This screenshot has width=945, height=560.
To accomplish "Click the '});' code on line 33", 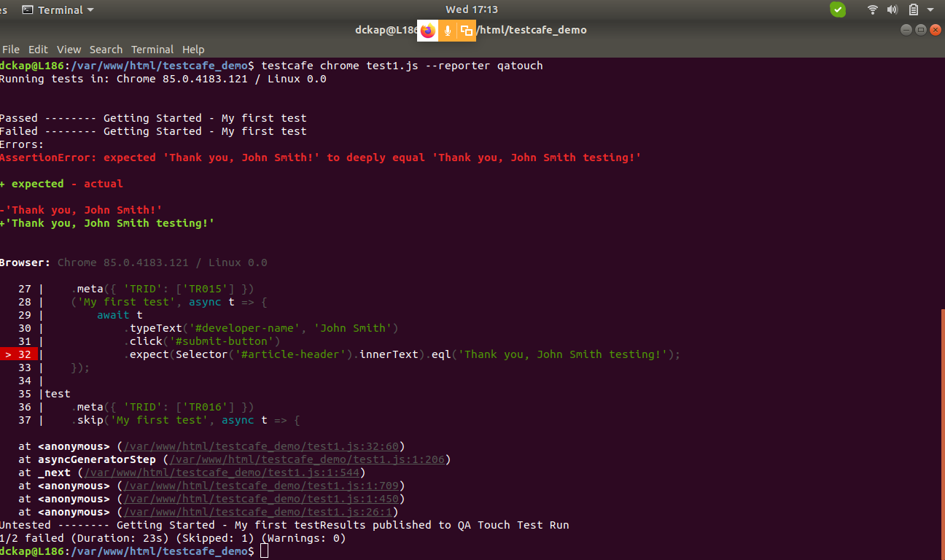I will tap(80, 367).
